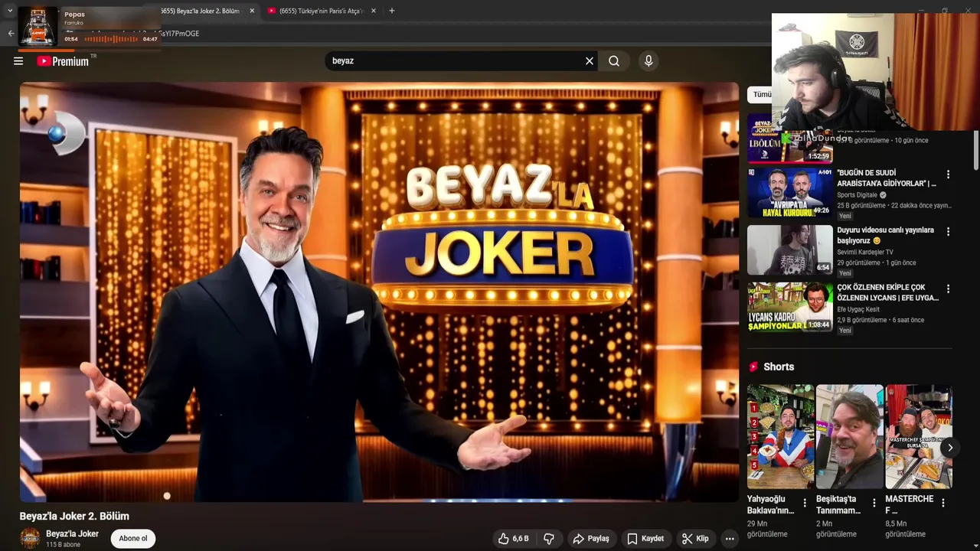
Task: Select the Tümü filter chip
Action: pyautogui.click(x=761, y=95)
